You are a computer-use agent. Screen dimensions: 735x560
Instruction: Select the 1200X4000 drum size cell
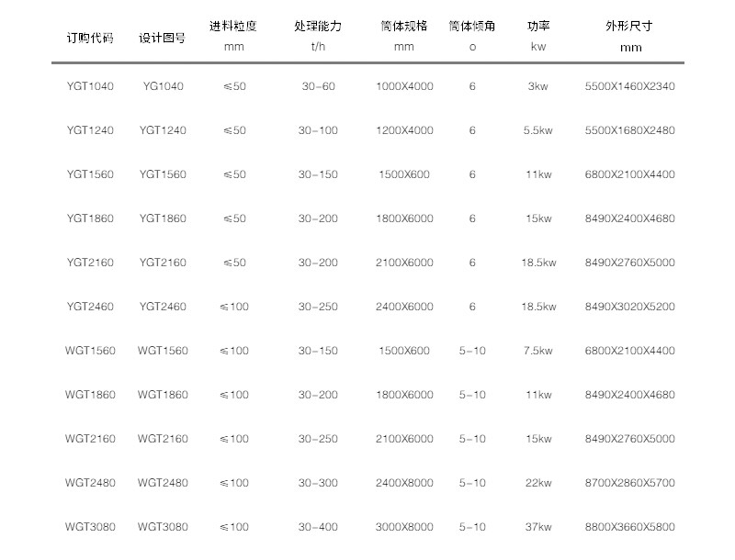(x=404, y=130)
